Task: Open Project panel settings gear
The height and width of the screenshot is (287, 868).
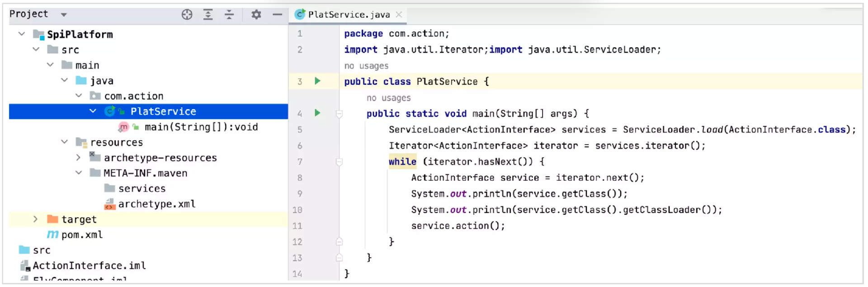Action: click(x=256, y=14)
